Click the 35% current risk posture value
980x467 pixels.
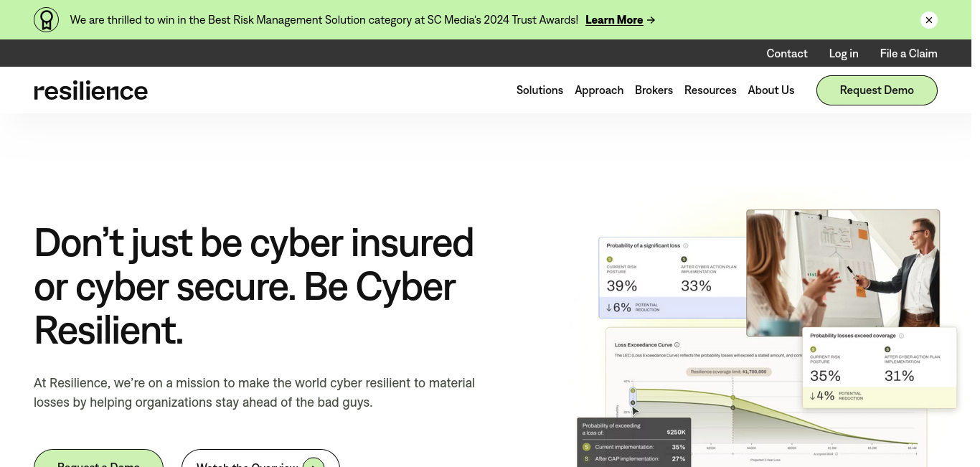825,376
